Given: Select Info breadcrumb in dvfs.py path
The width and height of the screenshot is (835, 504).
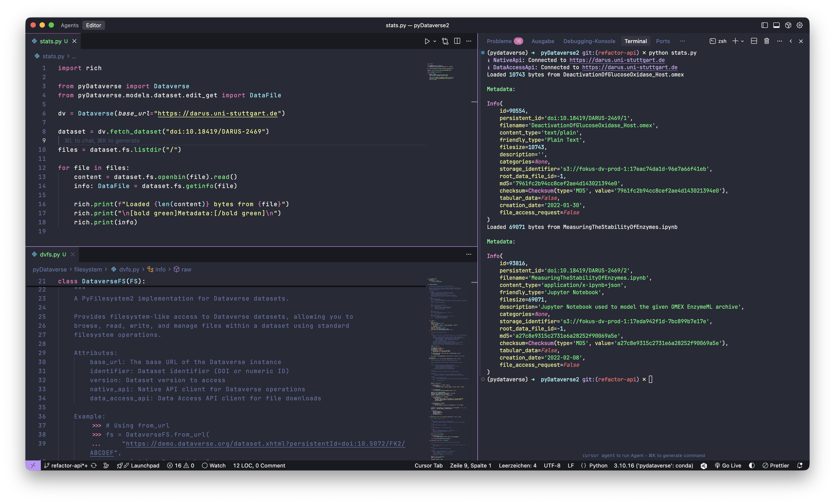Looking at the screenshot, I should point(160,269).
